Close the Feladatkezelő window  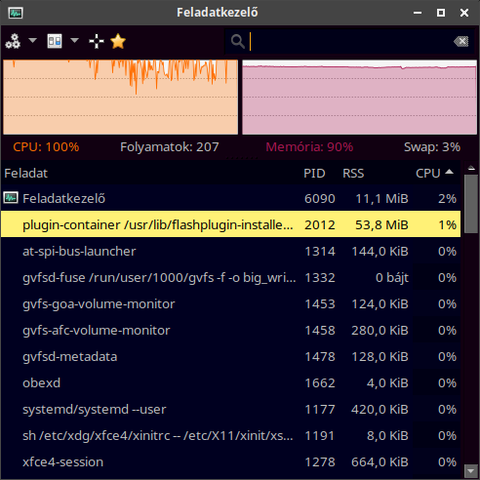(464, 13)
